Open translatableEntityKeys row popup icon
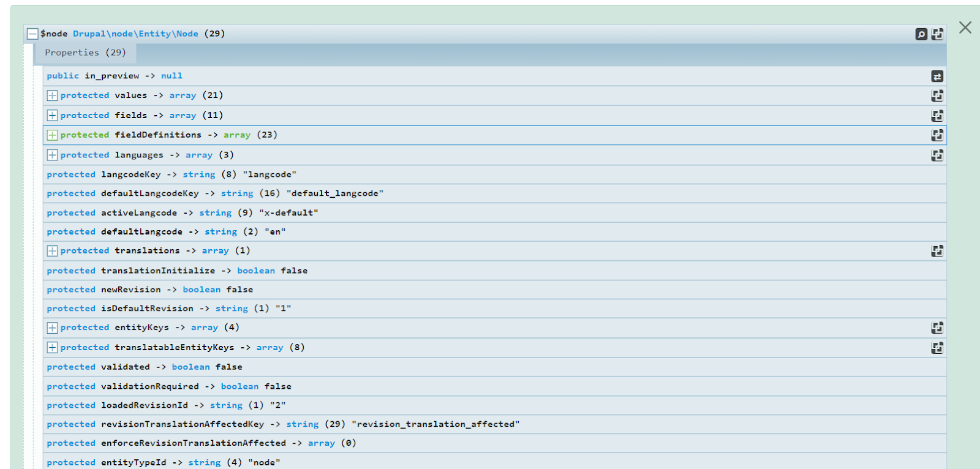 coord(937,347)
